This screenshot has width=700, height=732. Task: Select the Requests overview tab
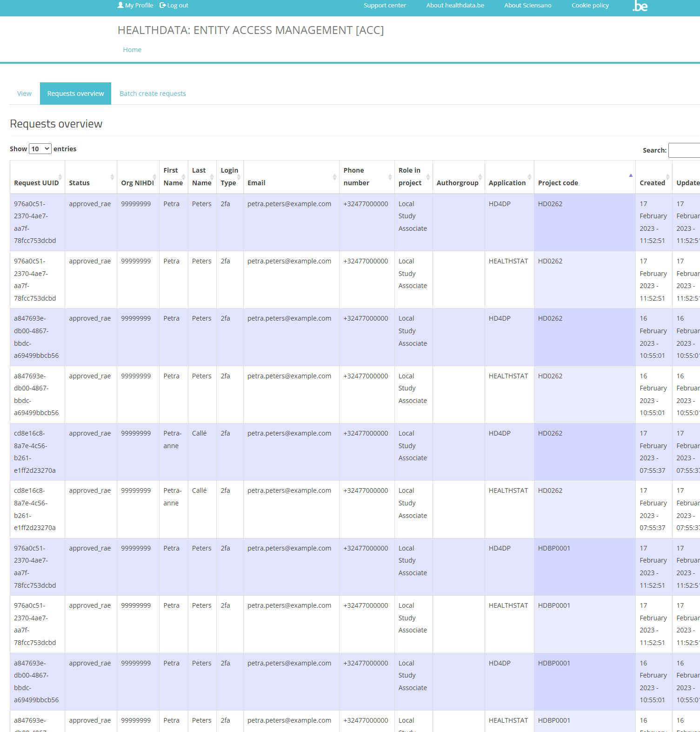click(75, 94)
